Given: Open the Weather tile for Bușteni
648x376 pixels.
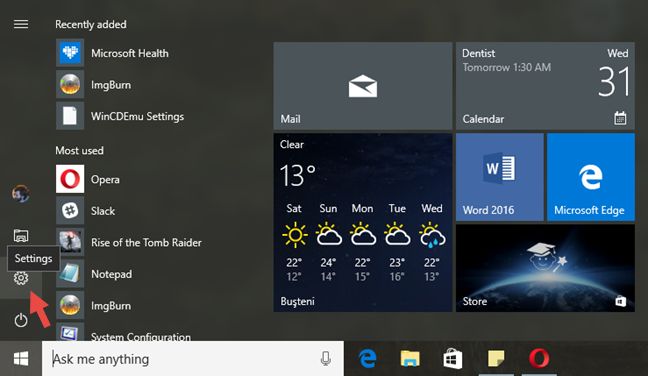Looking at the screenshot, I should [362, 222].
